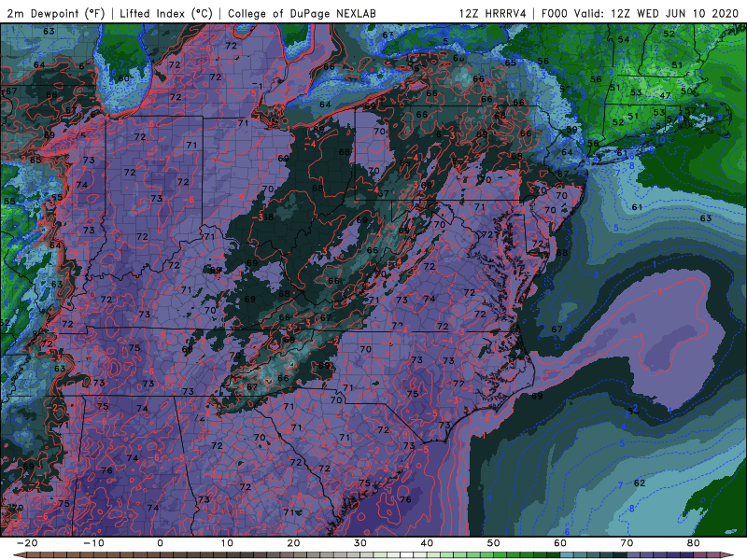Viewport: 747px width, 560px height.
Task: Click the "Lifted Index (°C)" title text
Action: click(x=166, y=13)
